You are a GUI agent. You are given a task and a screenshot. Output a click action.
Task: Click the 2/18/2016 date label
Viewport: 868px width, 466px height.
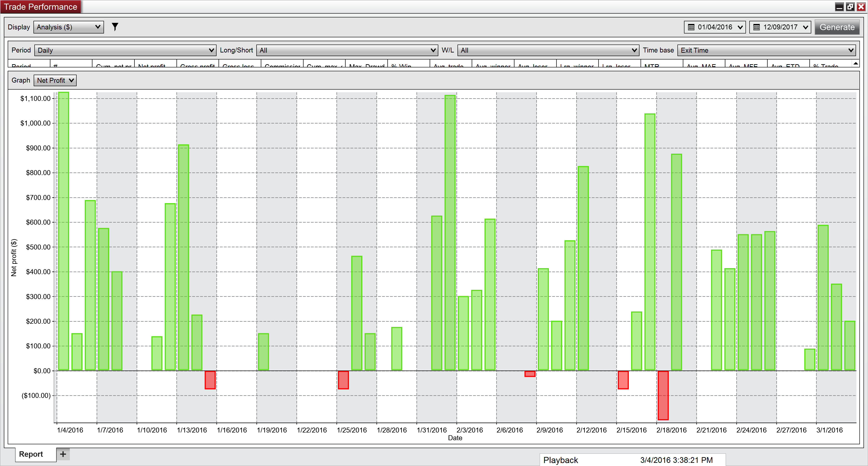coord(672,430)
